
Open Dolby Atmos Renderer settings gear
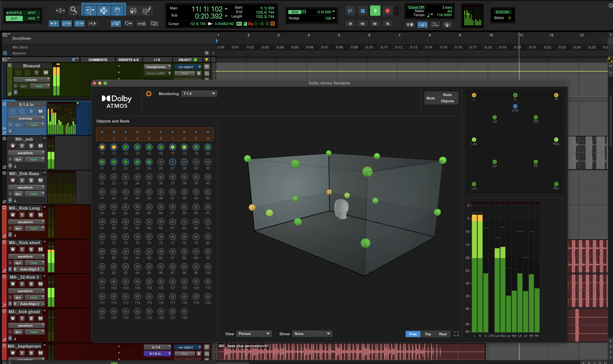click(x=149, y=94)
